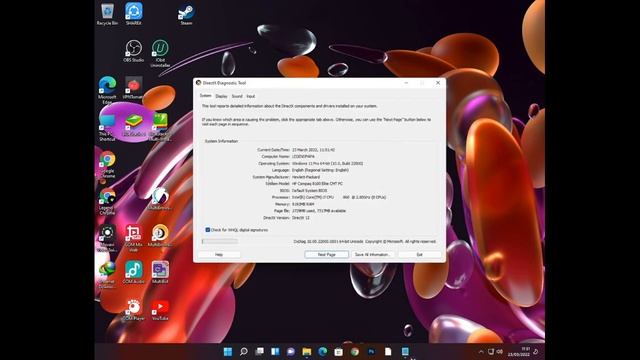Uncheck Check for WHQL digital signatures
The image size is (640, 360).
click(x=208, y=230)
